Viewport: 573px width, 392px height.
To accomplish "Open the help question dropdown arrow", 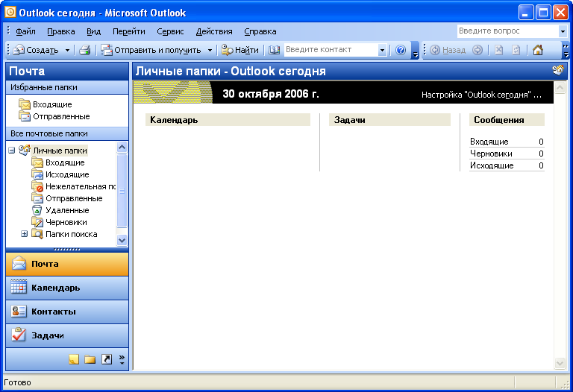I will coord(563,31).
